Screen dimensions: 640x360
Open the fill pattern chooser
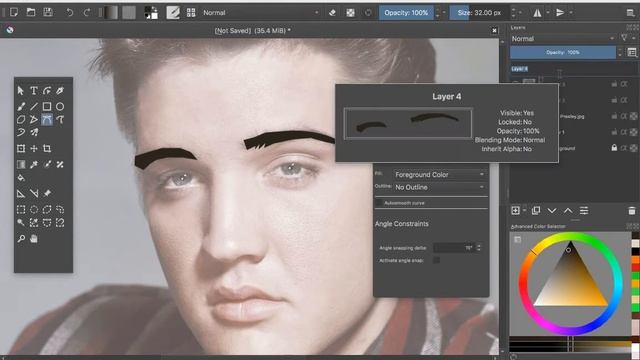(129, 13)
